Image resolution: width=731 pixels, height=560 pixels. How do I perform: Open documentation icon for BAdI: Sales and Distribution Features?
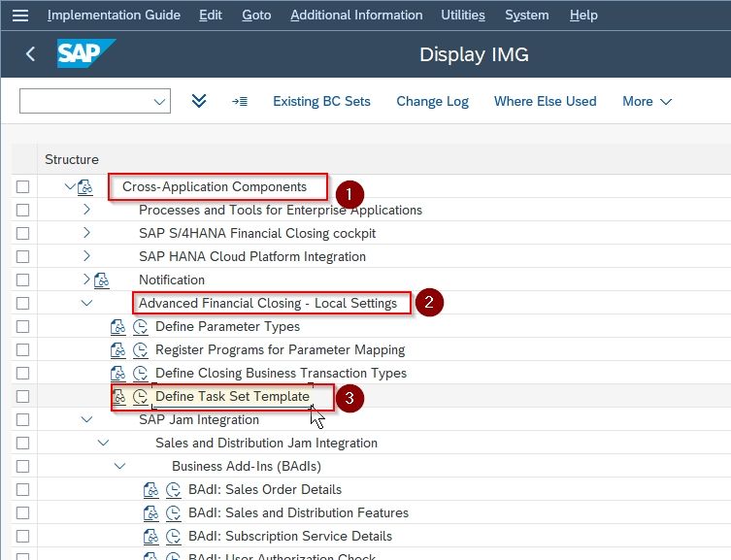click(x=151, y=513)
